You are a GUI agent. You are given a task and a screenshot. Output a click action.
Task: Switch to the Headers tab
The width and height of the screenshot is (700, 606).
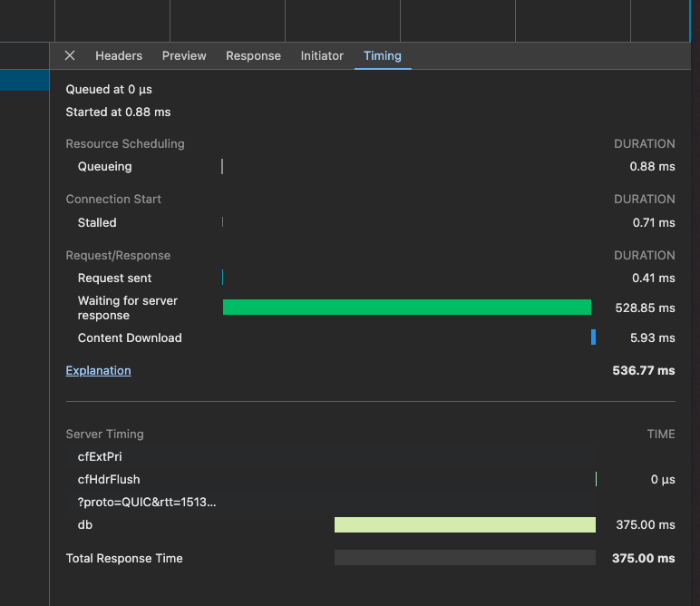pyautogui.click(x=119, y=55)
